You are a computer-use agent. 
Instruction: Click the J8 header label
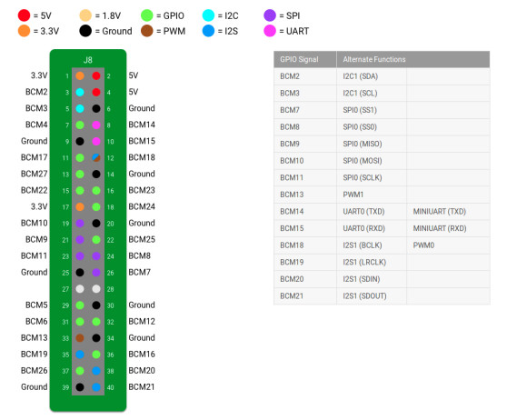pos(88,60)
